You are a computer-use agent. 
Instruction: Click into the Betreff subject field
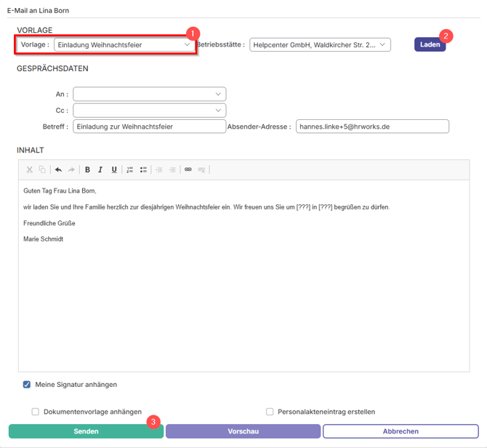tap(150, 127)
